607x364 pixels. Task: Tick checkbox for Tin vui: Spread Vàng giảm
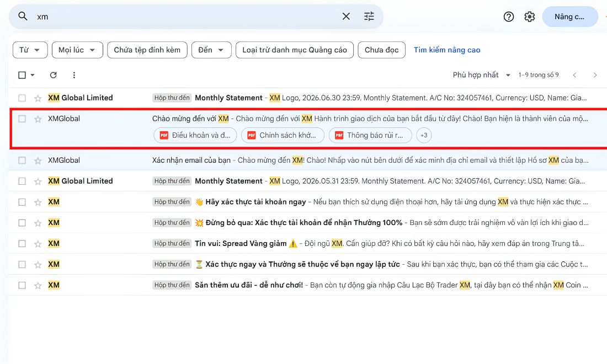tap(22, 243)
